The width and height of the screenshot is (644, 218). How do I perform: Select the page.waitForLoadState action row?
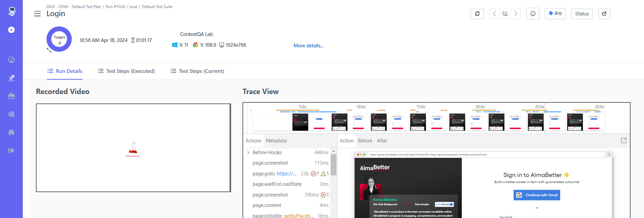(287, 184)
